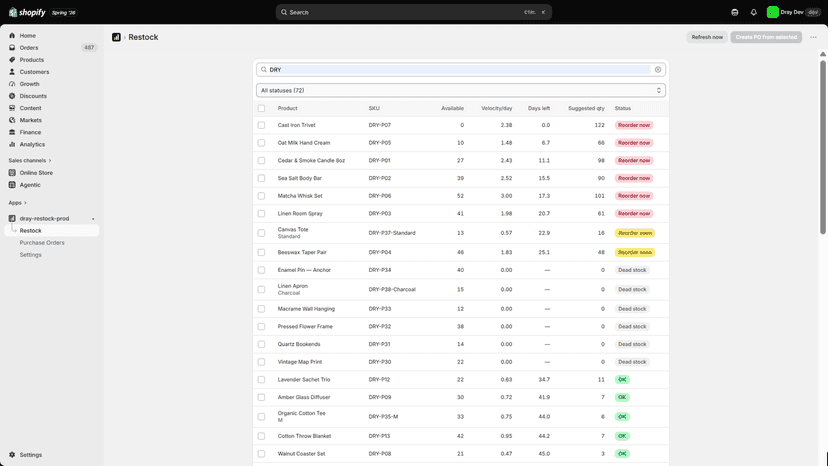Expand the Sales channels section
The image size is (828, 466).
[30, 160]
